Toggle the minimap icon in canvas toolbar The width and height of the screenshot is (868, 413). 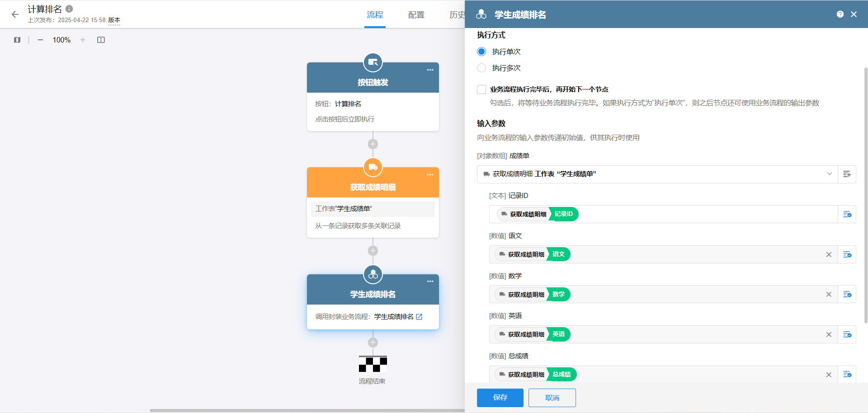pos(17,40)
